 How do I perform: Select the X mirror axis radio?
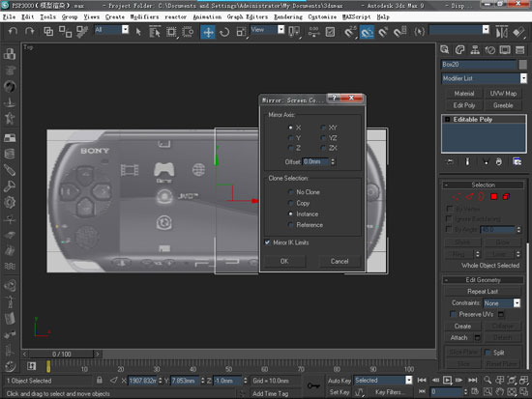pos(290,128)
